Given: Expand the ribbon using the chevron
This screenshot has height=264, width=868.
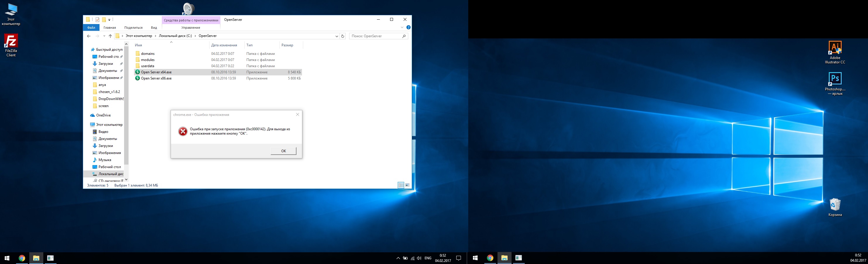Looking at the screenshot, I should point(402,27).
